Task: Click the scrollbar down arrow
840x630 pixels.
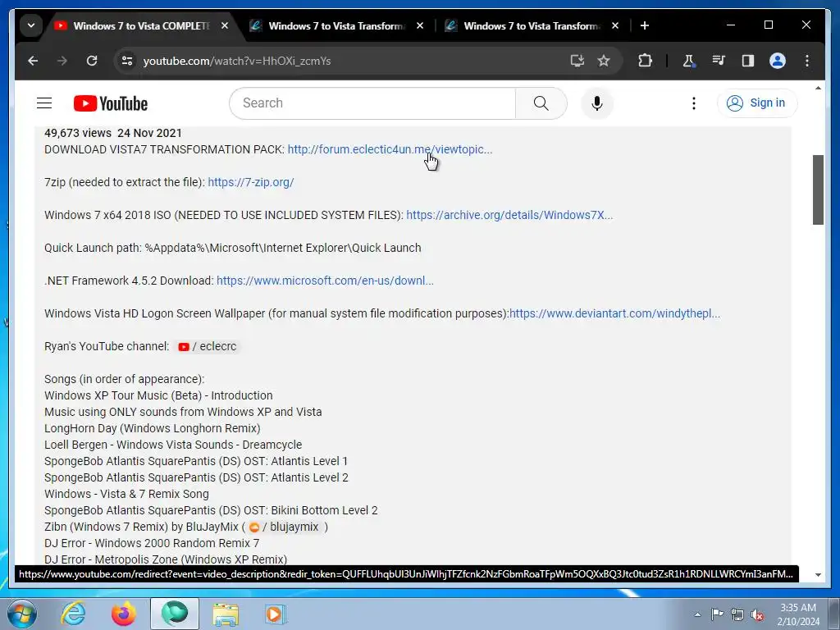Action: click(x=818, y=575)
